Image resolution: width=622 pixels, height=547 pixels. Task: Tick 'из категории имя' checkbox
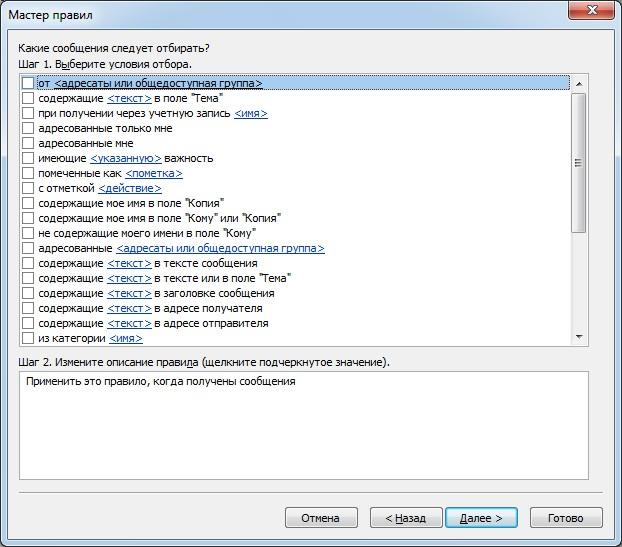[28, 338]
